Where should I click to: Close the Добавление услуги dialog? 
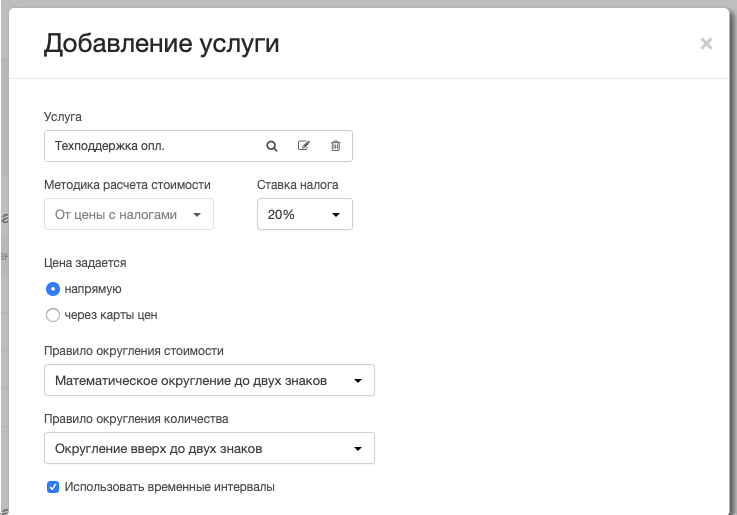tap(706, 44)
